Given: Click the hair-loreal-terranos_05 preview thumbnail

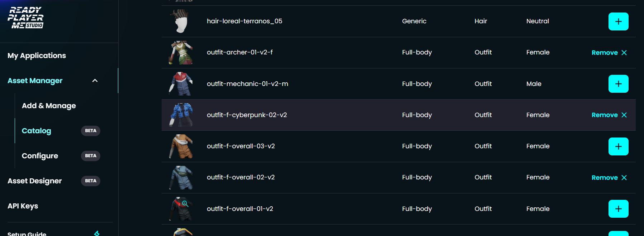Looking at the screenshot, I should point(181,21).
